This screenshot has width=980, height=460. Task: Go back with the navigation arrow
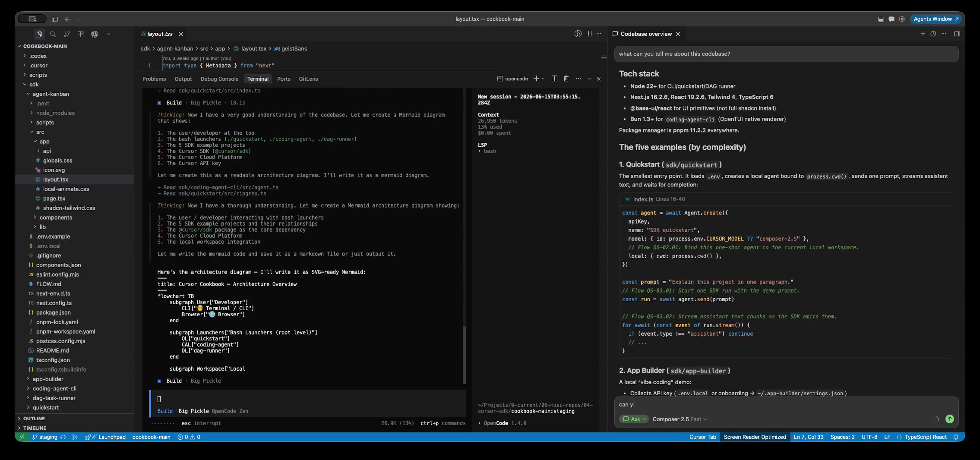pos(68,19)
